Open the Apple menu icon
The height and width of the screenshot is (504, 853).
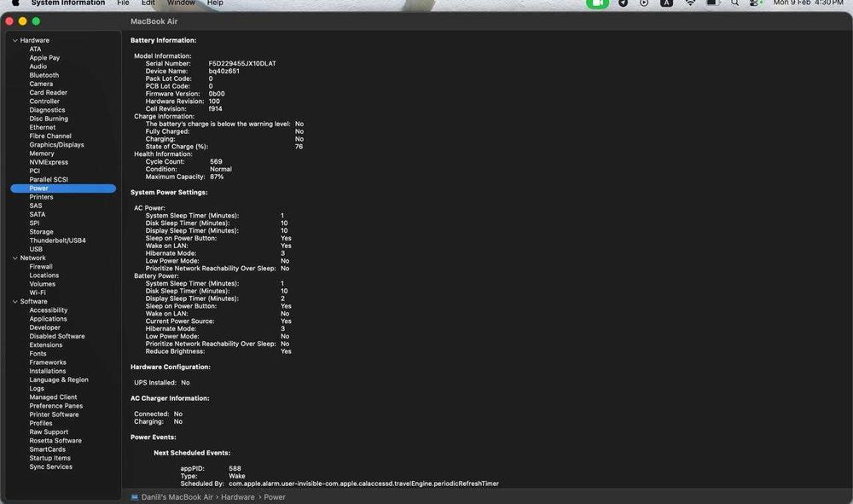[x=15, y=3]
